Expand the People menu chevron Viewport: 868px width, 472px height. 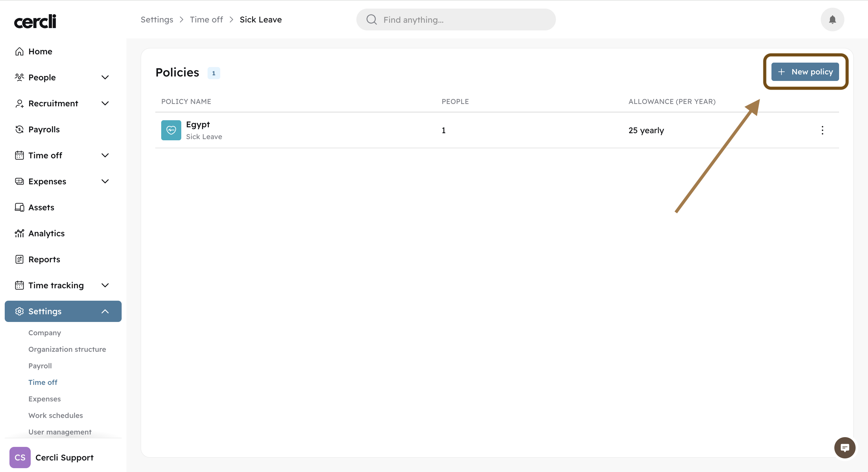(x=105, y=78)
